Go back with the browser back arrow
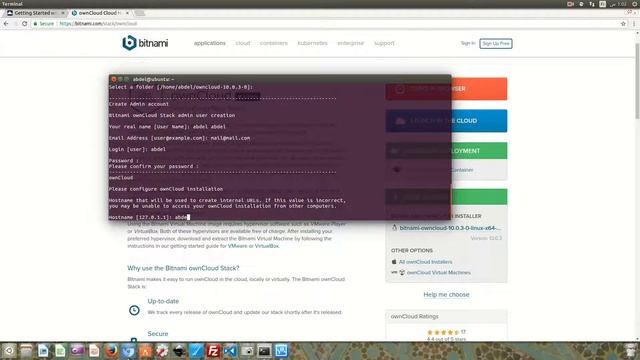Image resolution: width=640 pixels, height=360 pixels. coord(6,24)
